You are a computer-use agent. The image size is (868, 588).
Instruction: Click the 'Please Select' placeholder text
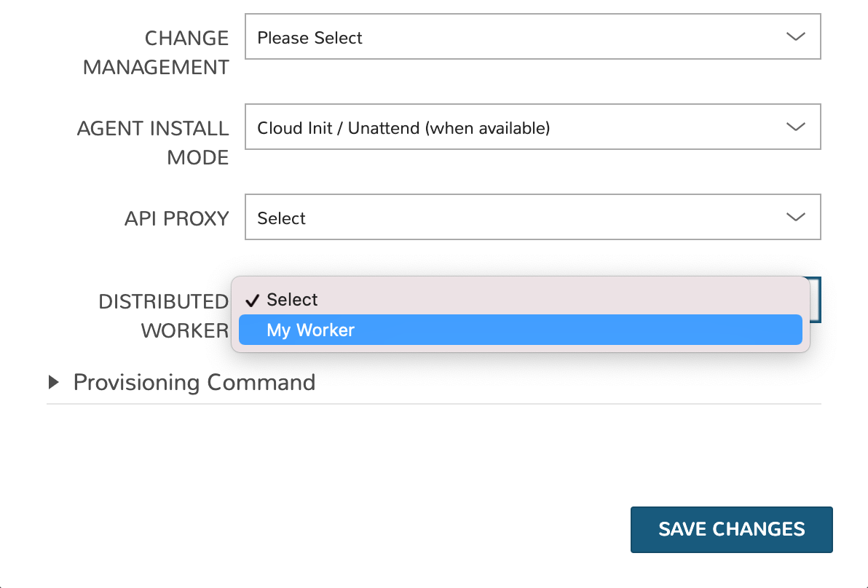coord(309,38)
